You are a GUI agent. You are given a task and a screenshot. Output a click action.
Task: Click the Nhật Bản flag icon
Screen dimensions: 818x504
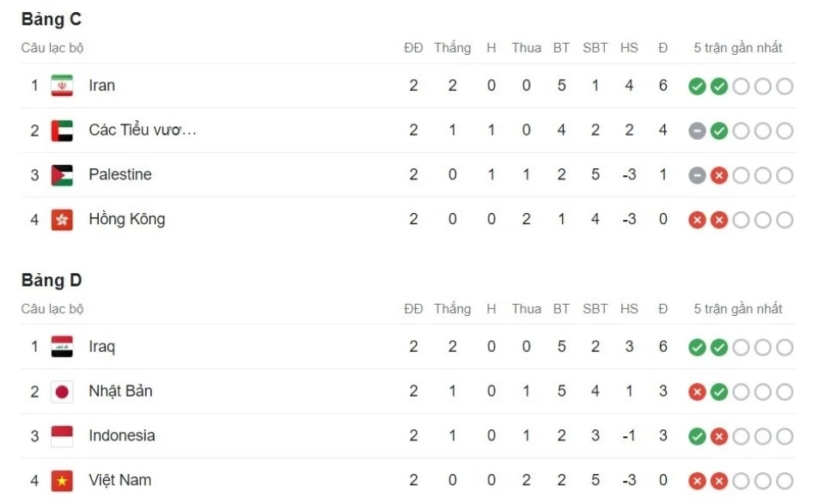click(x=62, y=392)
